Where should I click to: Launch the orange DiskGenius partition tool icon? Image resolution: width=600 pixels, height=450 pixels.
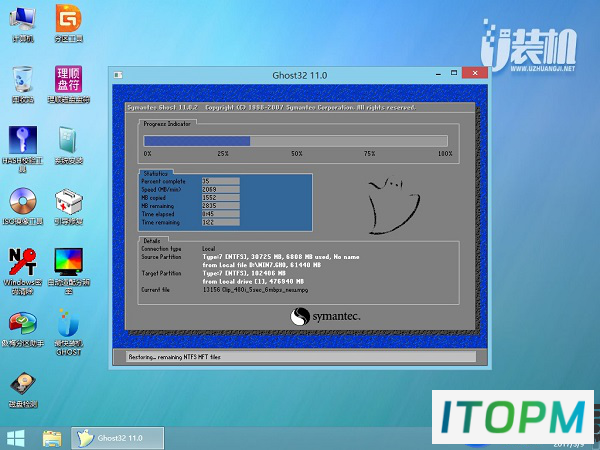[x=68, y=23]
